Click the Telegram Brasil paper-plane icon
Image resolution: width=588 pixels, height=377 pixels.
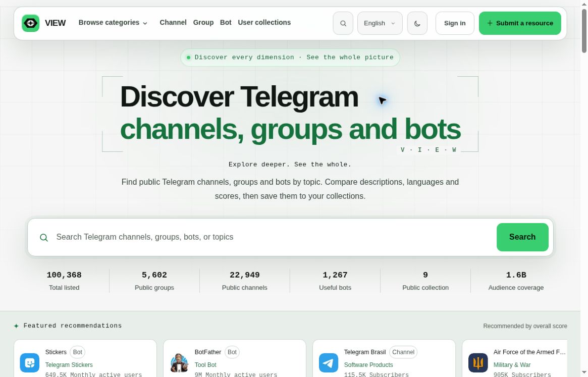tap(328, 363)
